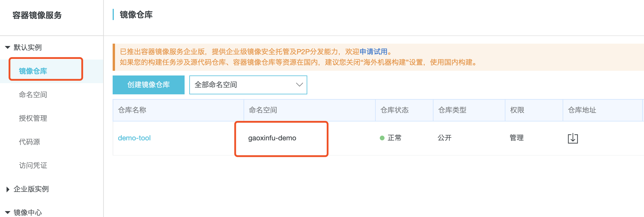Open 代码源 settings page
Viewport: 644px width, 217px height.
click(x=29, y=142)
